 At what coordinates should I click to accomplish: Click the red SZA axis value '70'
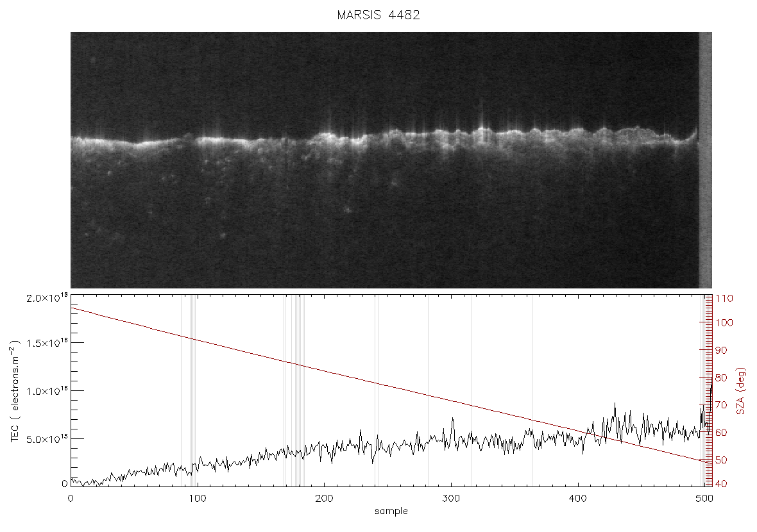(x=721, y=404)
